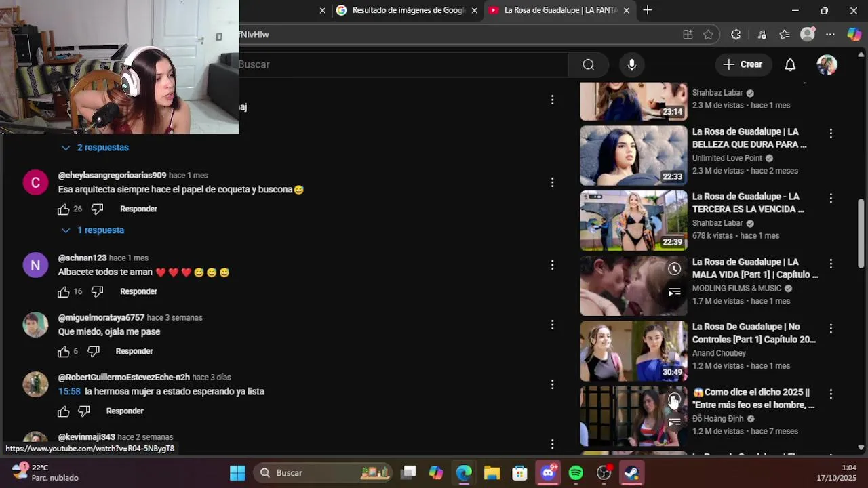Open options for 'LA BELLEZA QUE DURA PARA' video
This screenshot has width=868, height=488.
(x=831, y=134)
